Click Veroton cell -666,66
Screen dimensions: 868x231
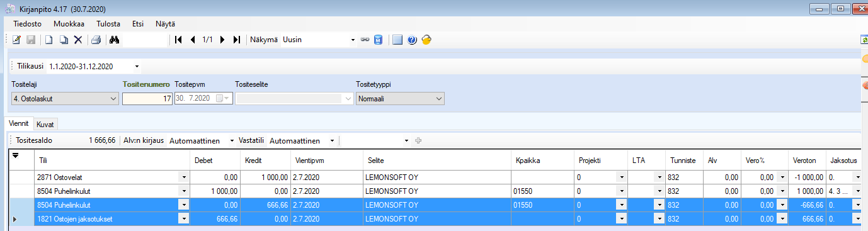tap(807, 205)
